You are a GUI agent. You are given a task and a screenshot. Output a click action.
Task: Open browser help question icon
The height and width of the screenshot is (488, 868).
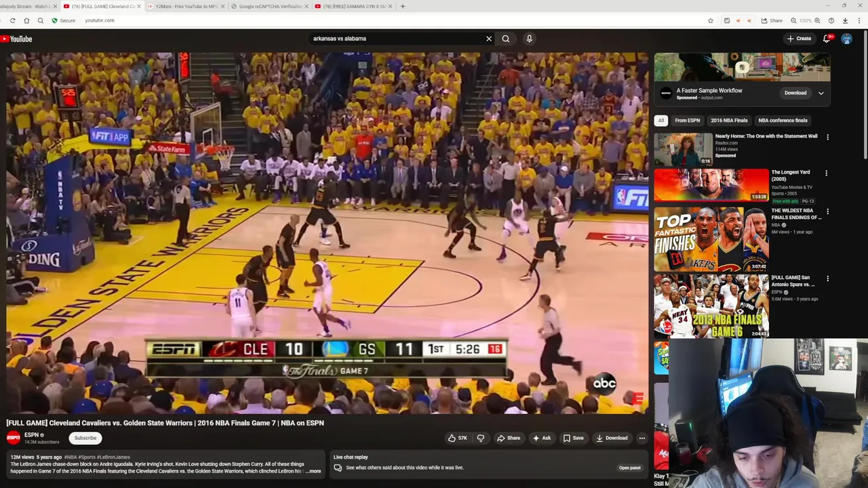pyautogui.click(x=831, y=20)
